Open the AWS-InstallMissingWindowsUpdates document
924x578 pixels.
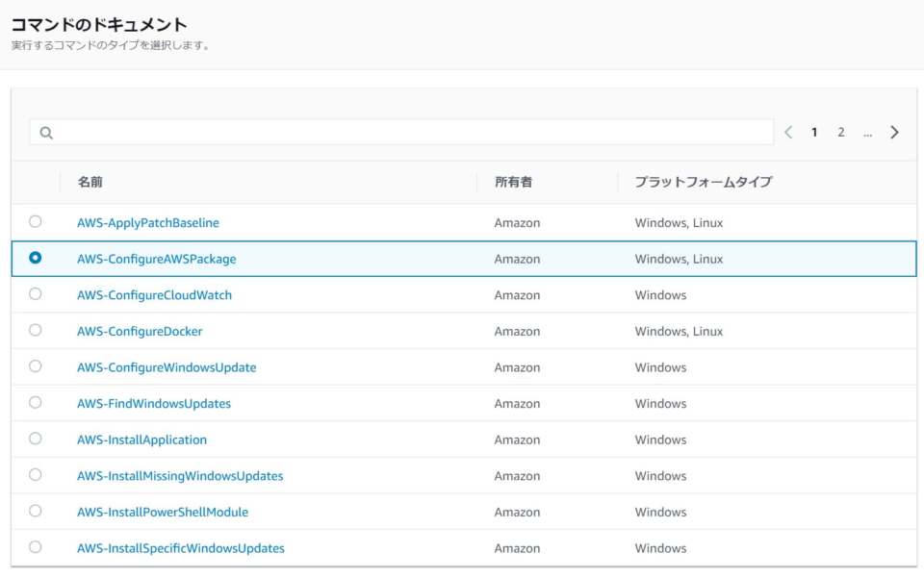point(179,475)
